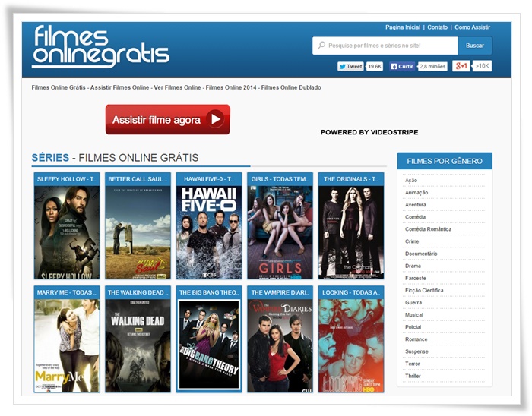Select the Thriller genre
This screenshot has width=532, height=416.
point(413,376)
